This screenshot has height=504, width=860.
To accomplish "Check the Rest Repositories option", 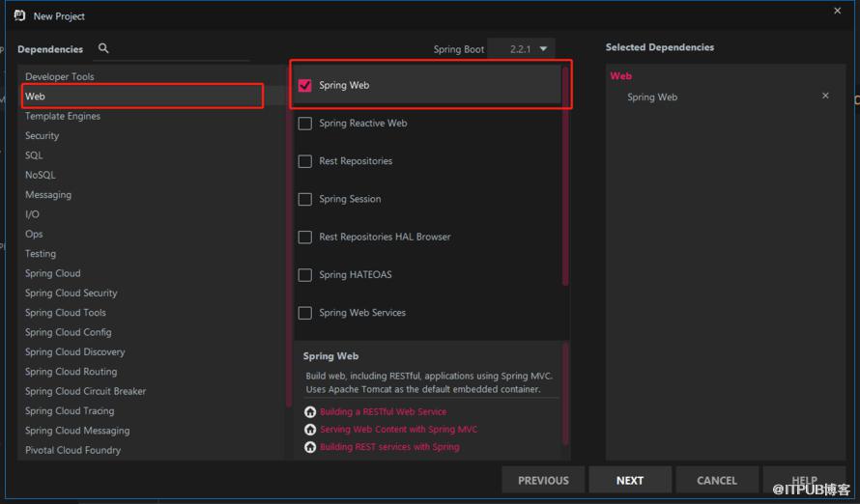I will pyautogui.click(x=305, y=161).
